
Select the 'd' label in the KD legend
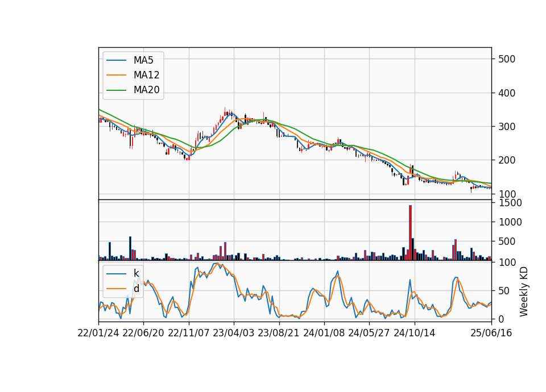136,289
